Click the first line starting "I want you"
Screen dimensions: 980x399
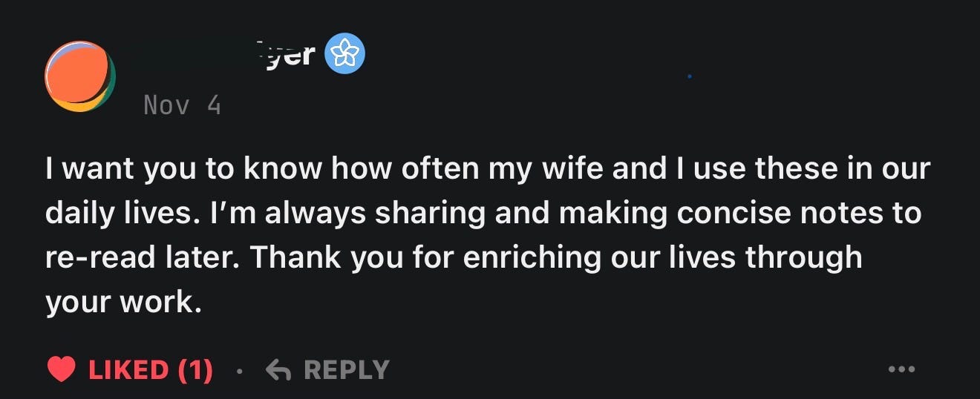coord(487,169)
